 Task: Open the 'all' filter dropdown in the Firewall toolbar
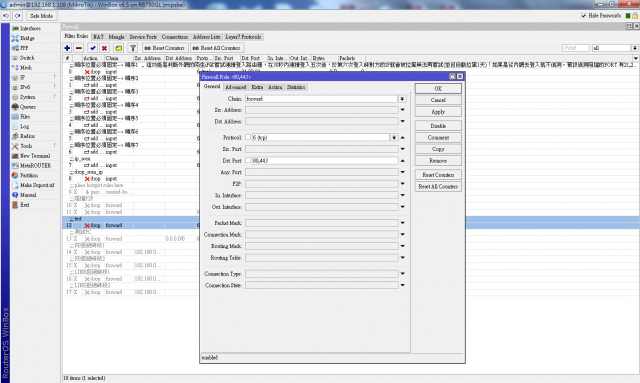click(635, 48)
